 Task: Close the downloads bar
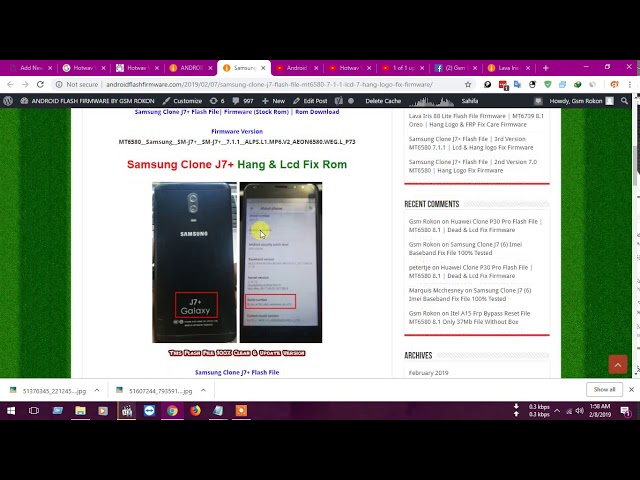(x=631, y=390)
